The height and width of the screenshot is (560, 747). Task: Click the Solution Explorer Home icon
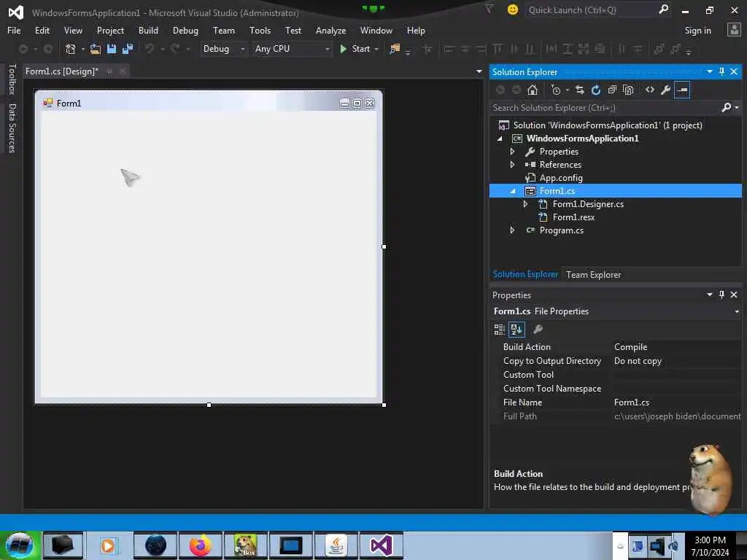tap(533, 90)
